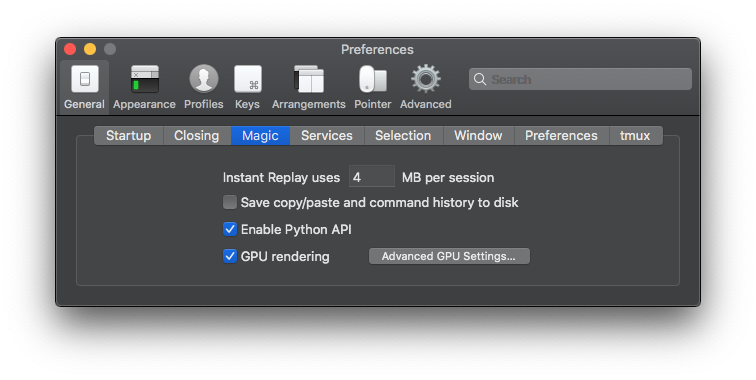756x380 pixels.
Task: Open the General preferences pane
Action: tap(84, 87)
